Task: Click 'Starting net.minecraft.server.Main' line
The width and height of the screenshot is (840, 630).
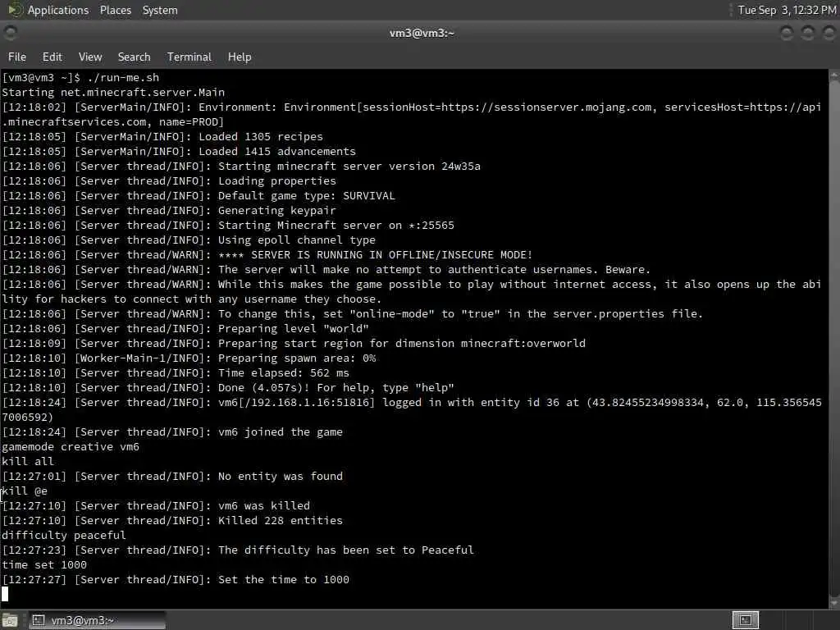Action: tap(113, 92)
